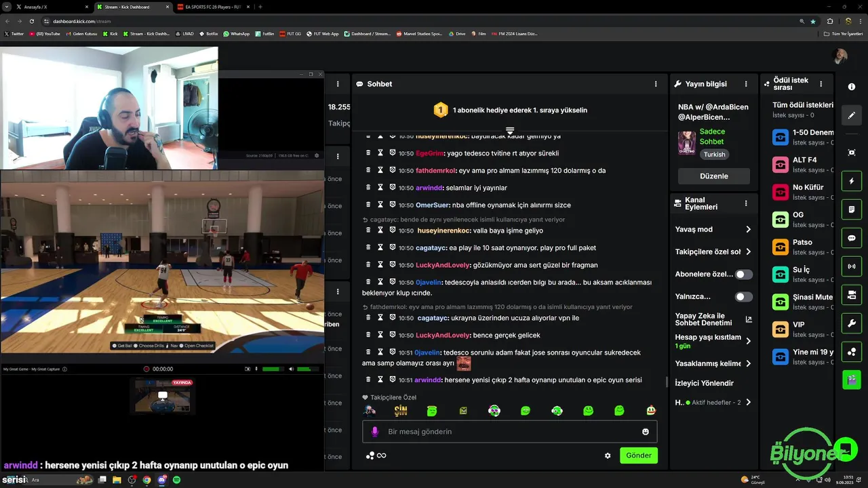Delete arwindd's 'selamlar iyi yayınlar' message

tap(368, 188)
